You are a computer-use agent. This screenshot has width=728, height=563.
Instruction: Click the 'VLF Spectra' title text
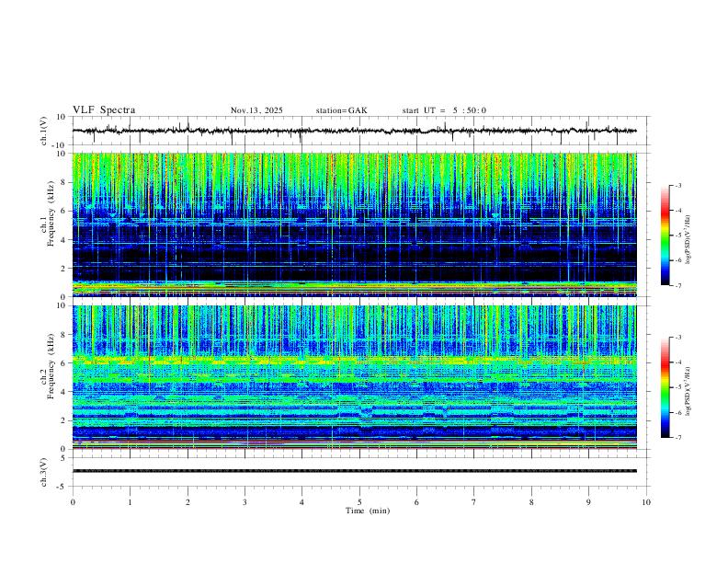pyautogui.click(x=104, y=110)
